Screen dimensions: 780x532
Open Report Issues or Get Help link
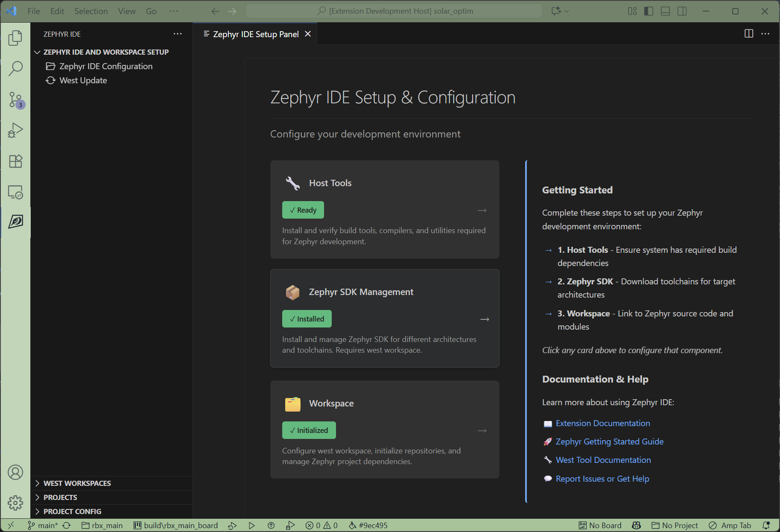(x=602, y=479)
